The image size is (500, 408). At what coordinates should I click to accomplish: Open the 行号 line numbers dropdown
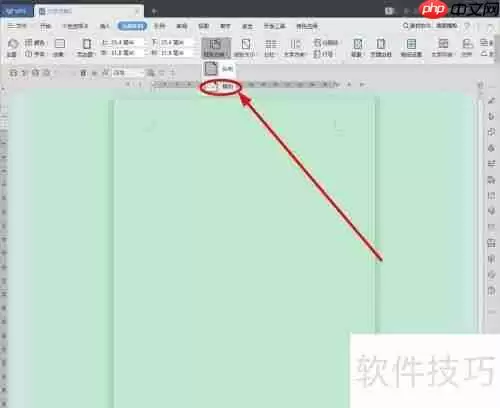(323, 53)
